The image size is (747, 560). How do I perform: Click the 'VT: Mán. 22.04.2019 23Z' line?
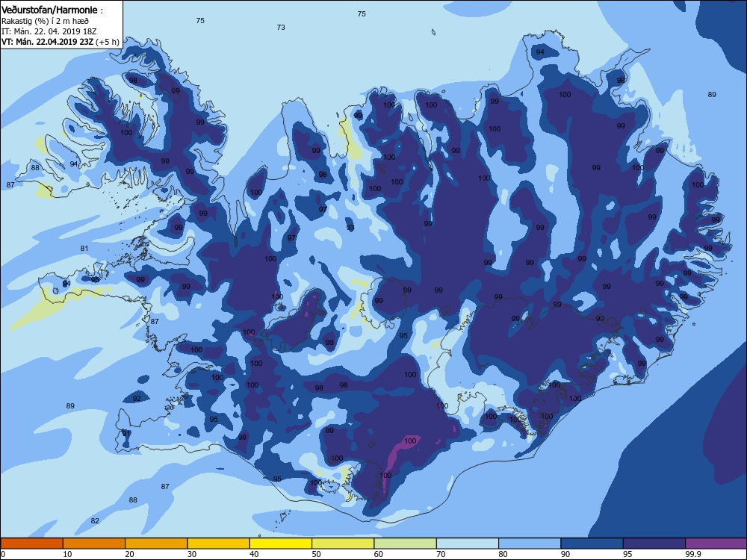(x=47, y=42)
